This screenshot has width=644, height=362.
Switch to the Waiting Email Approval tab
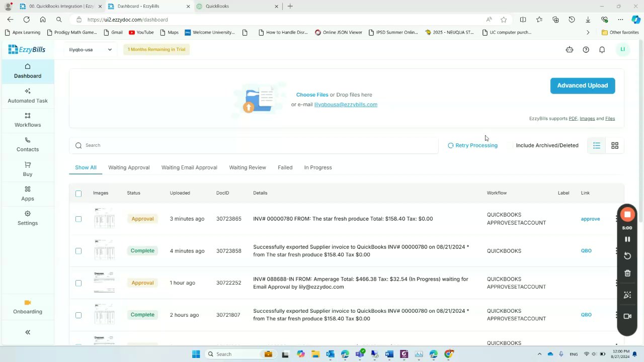point(189,167)
